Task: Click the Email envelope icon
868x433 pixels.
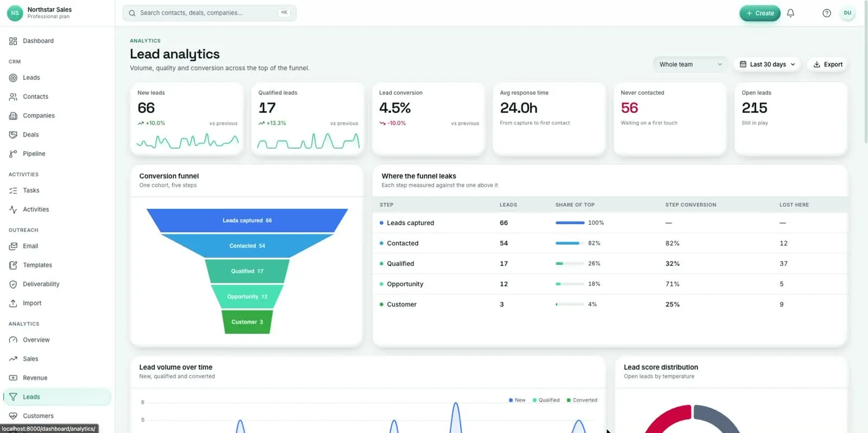Action: [13, 246]
